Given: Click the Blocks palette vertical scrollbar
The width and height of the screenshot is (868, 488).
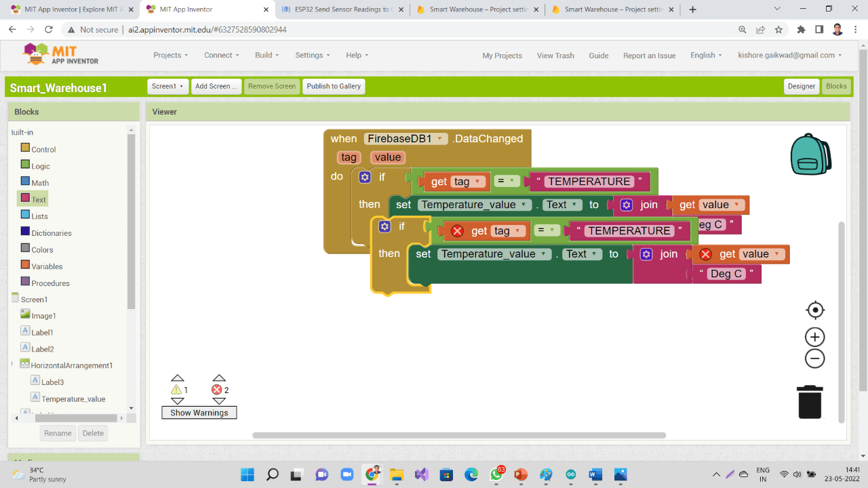Looking at the screenshot, I should click(132, 222).
